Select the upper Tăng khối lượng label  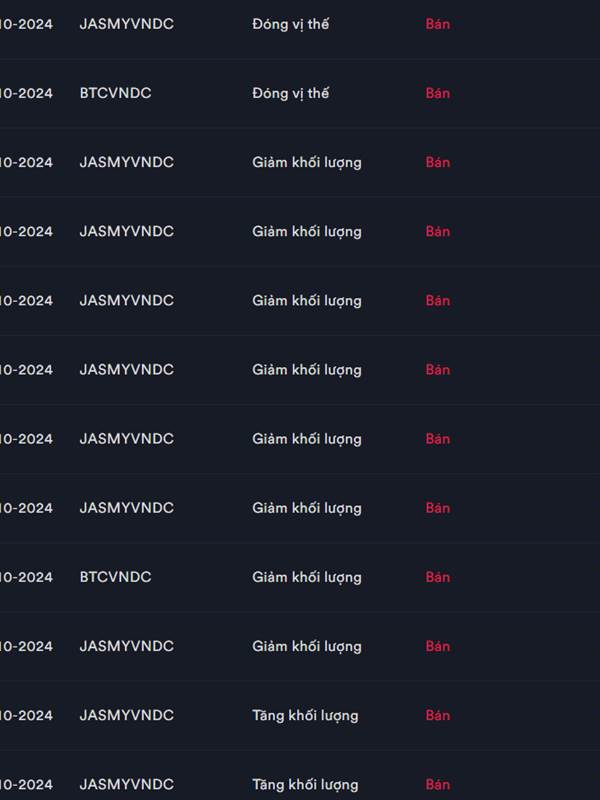pos(305,716)
